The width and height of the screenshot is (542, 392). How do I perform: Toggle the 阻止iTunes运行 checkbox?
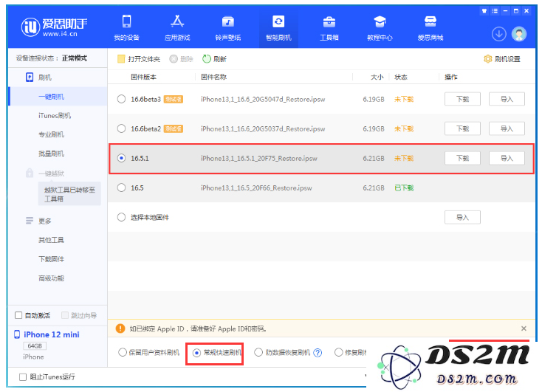coord(23,376)
